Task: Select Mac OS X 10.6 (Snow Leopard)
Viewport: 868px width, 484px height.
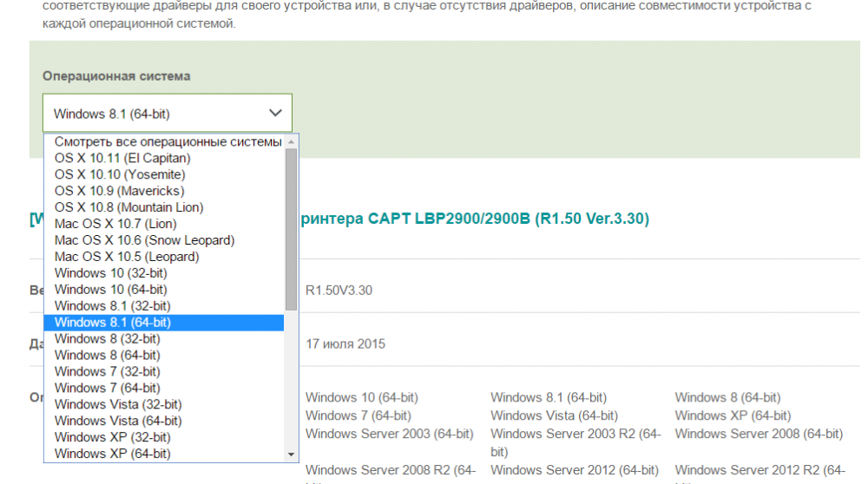Action: click(164, 240)
